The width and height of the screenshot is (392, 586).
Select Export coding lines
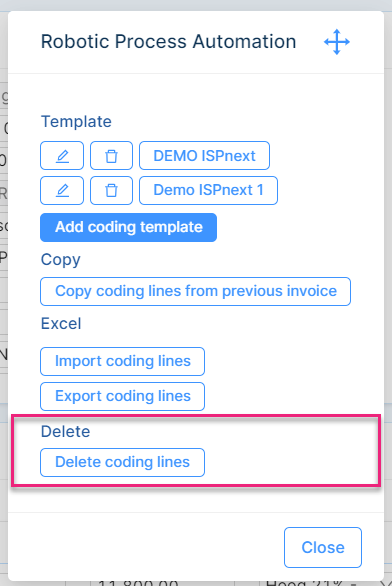123,397
